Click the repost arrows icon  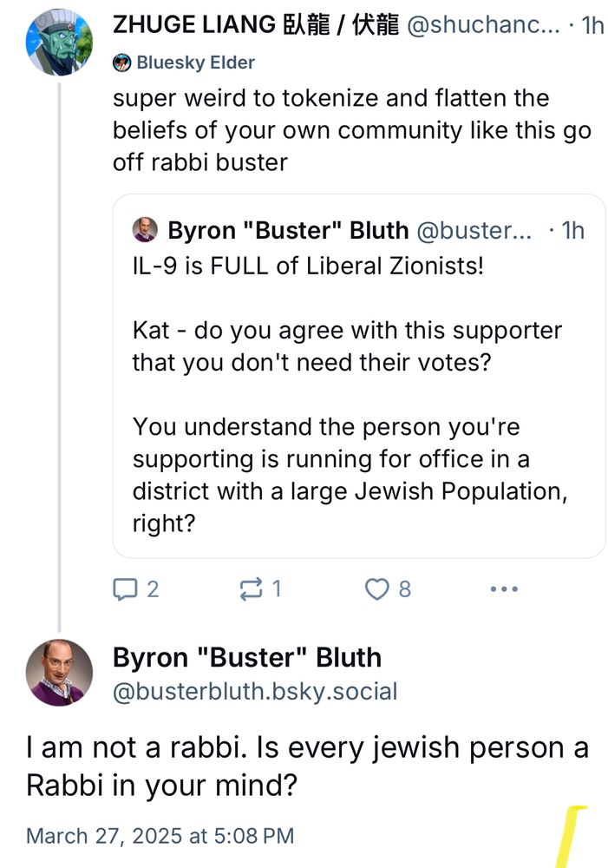coord(249,589)
